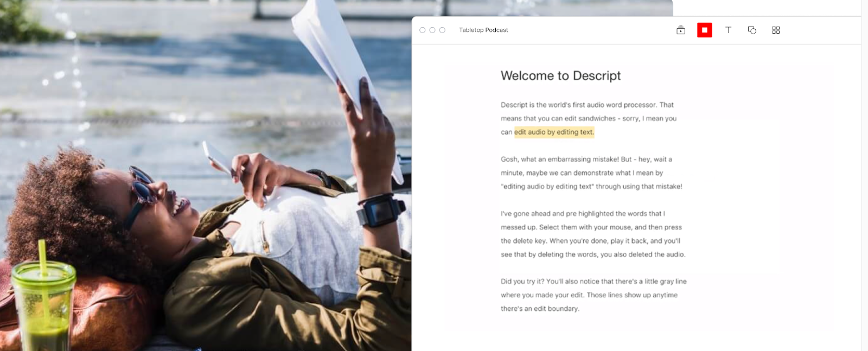
Task: Click the third window control circle
Action: pyautogui.click(x=442, y=30)
